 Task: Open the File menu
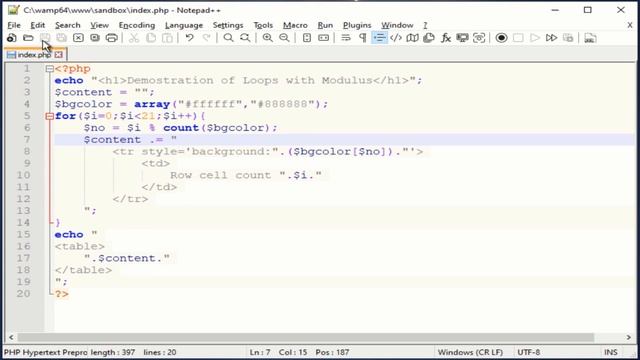click(x=14, y=25)
